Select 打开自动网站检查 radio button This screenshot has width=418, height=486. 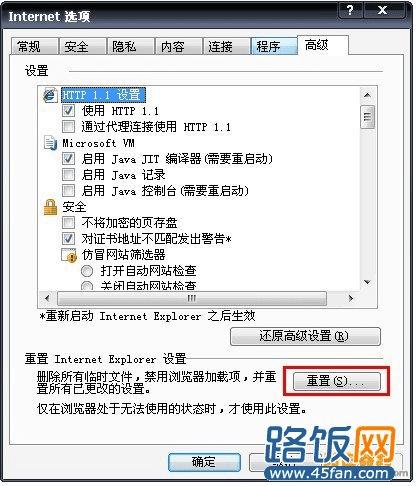87,271
